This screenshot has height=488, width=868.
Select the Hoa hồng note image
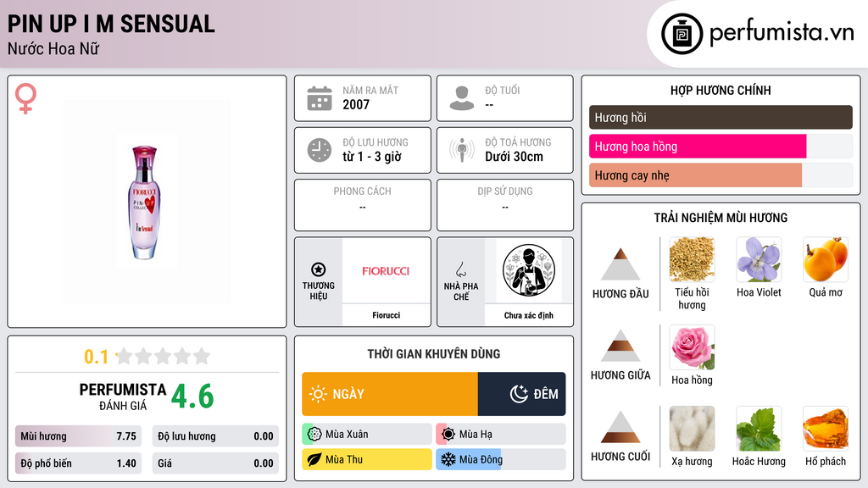click(692, 347)
